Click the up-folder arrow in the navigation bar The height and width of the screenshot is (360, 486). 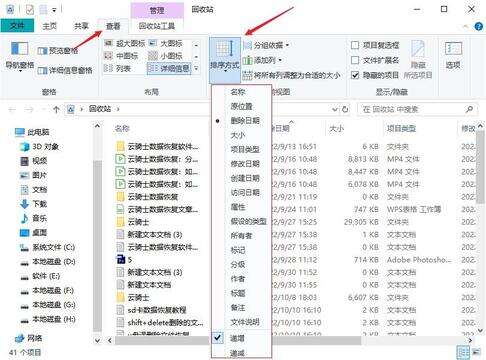(56, 109)
